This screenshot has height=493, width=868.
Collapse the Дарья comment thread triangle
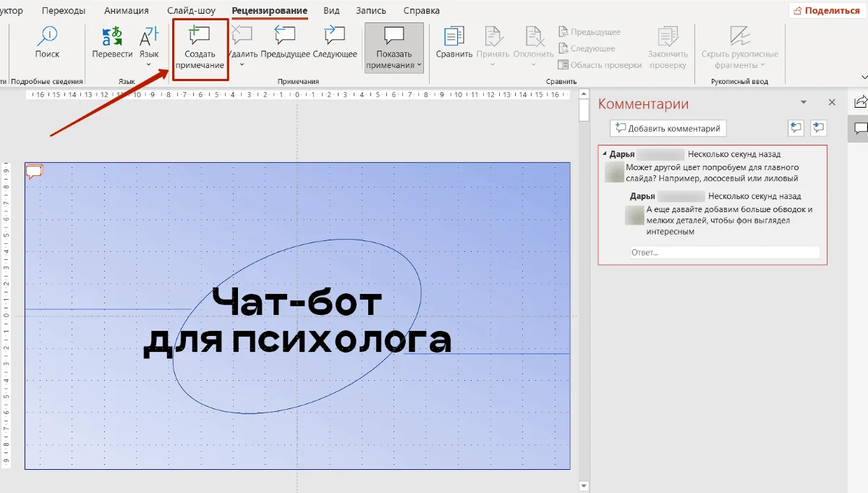click(604, 154)
